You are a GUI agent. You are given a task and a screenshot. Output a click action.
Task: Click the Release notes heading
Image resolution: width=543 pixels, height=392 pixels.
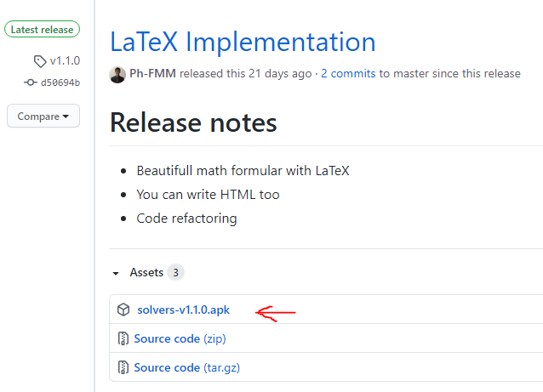193,122
